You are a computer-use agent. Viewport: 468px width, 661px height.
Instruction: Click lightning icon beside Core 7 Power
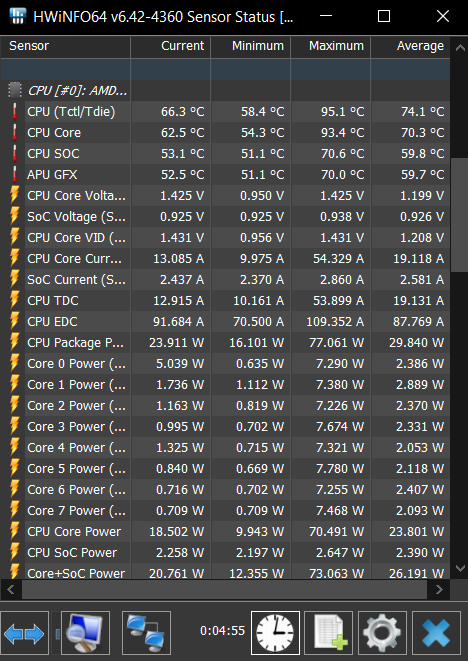[x=15, y=510]
